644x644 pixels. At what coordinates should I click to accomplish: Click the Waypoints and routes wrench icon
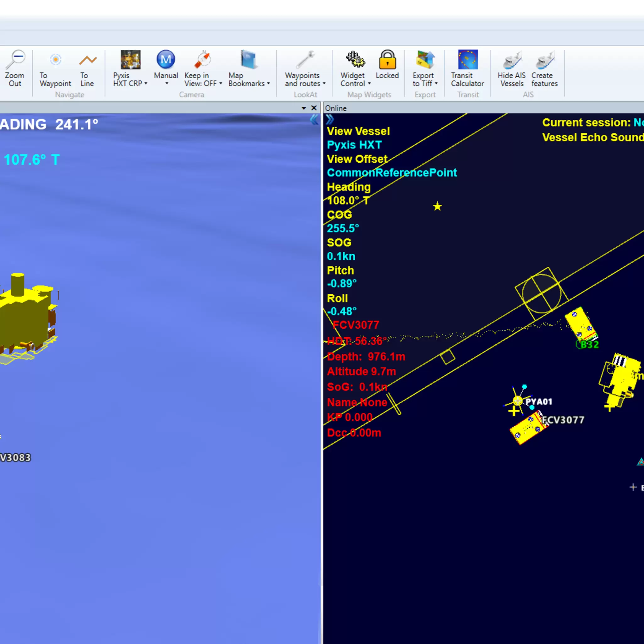click(306, 60)
